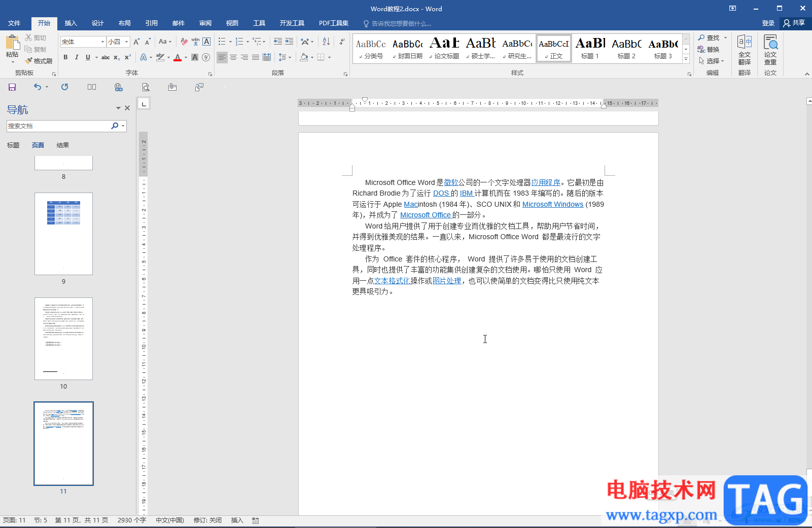Justify the paragraph text
This screenshot has width=812, height=528.
(256, 57)
